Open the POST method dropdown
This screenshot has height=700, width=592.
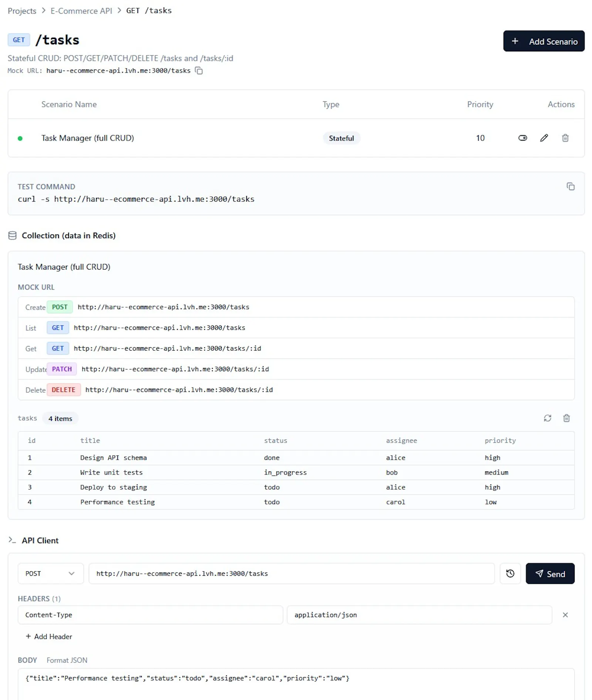(51, 573)
